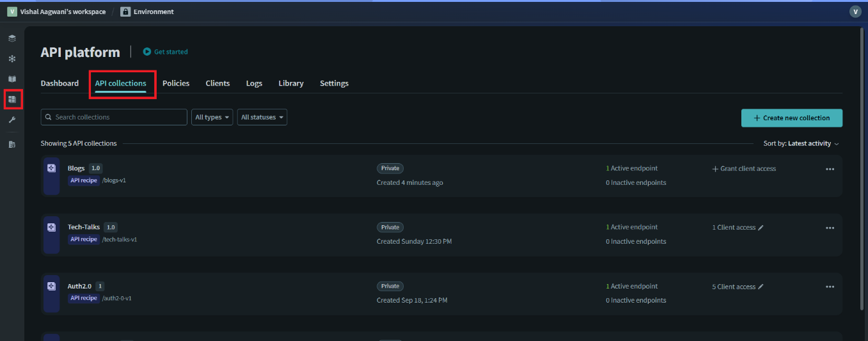Click Create new collection button
868x341 pixels.
point(792,118)
